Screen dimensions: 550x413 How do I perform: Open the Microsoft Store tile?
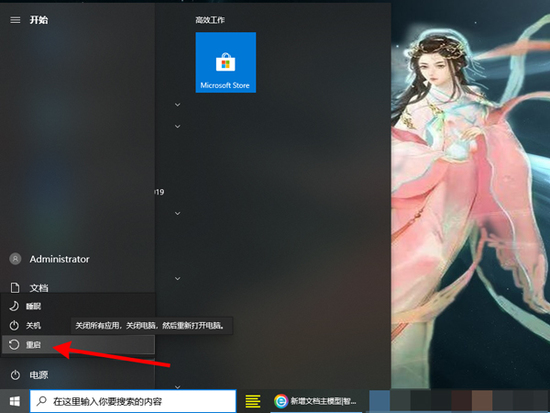coord(226,62)
